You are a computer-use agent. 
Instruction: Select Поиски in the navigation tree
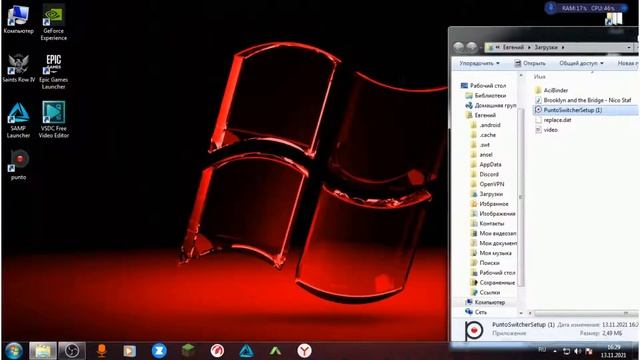(485, 263)
